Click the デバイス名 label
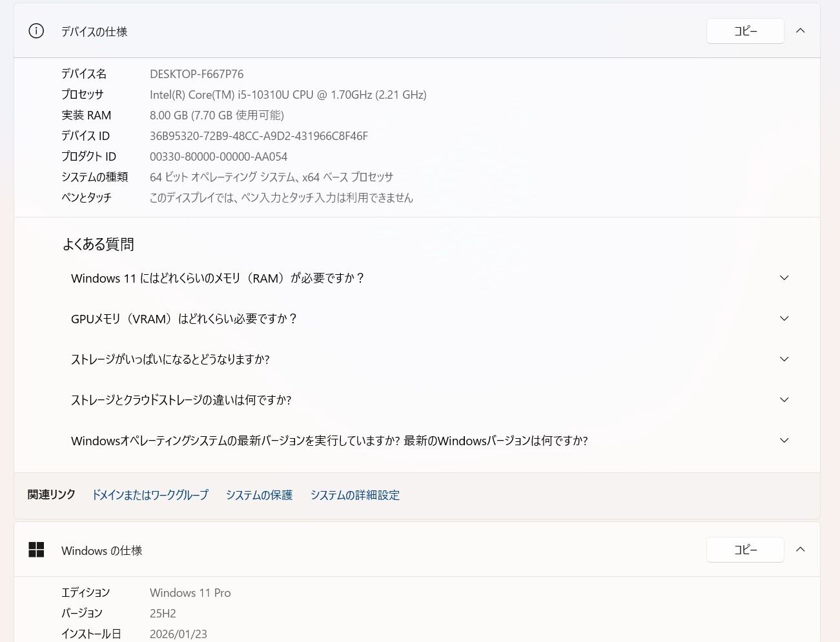Viewport: 840px width, 642px height. tap(84, 74)
